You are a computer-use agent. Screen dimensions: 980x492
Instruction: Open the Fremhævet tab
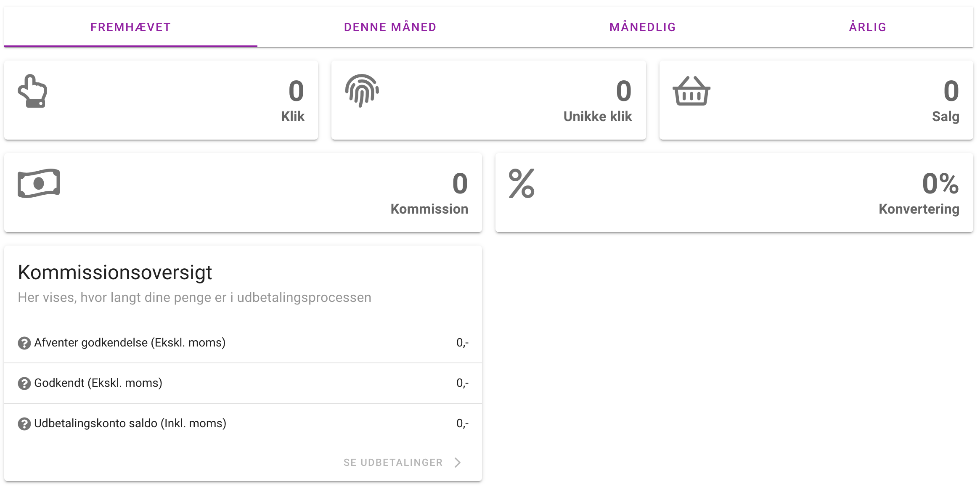click(131, 27)
